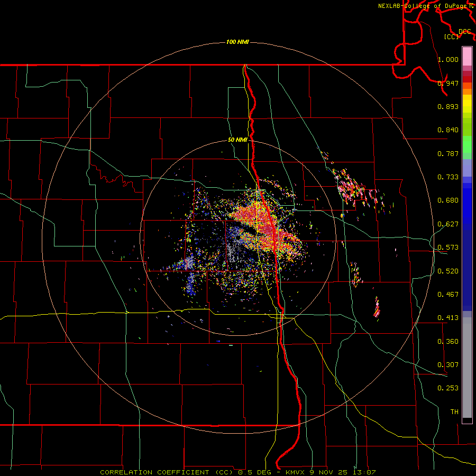Image resolution: width=476 pixels, height=476 pixels.
Task: Select the 0.467 scale value
Action: (x=448, y=295)
